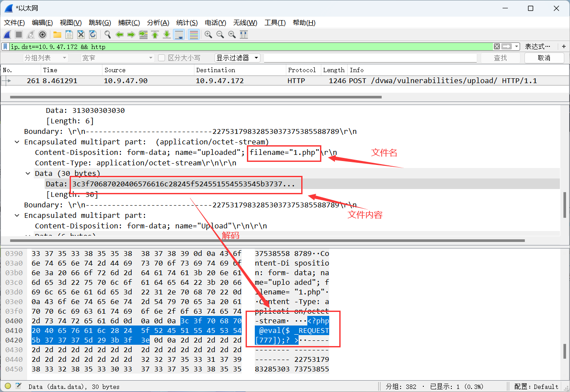Viewport: 570px width, 392px height.
Task: Open the 视图(V) menu
Action: pyautogui.click(x=71, y=23)
